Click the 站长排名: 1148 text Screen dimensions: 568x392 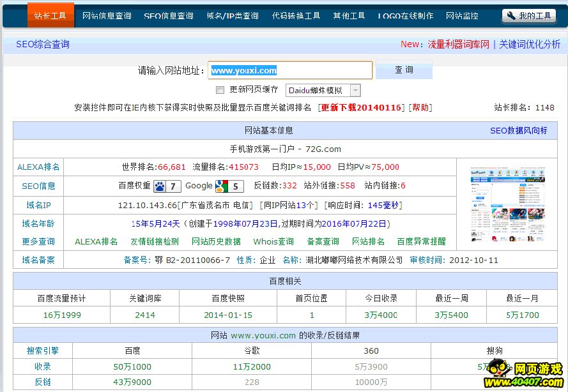point(524,107)
